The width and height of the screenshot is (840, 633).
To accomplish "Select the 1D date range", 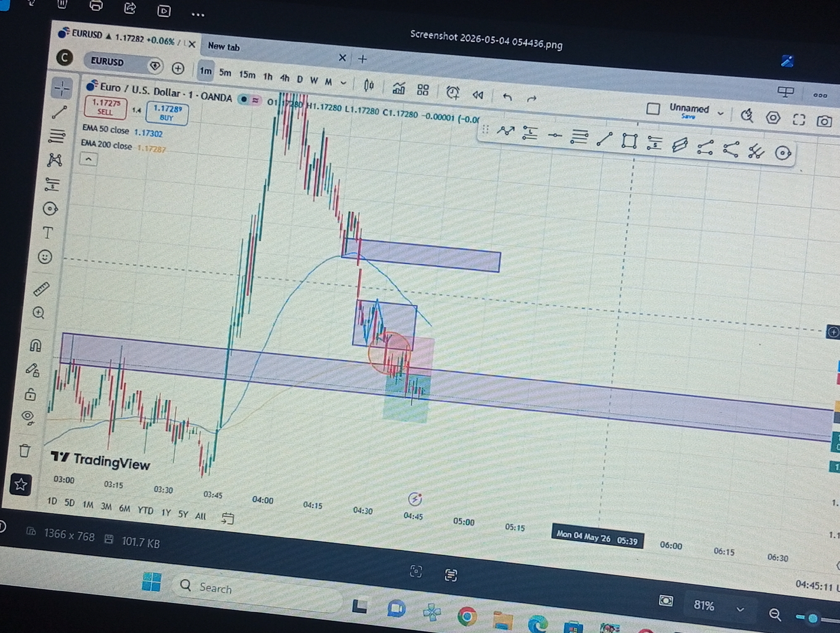I will point(52,501).
